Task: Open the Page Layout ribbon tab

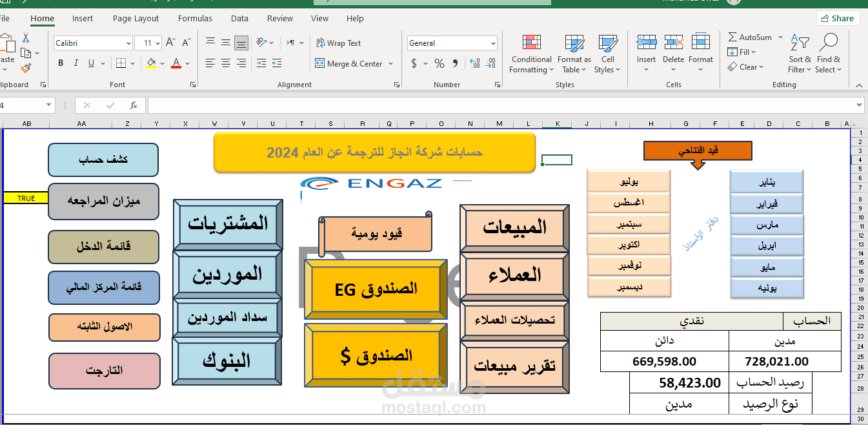Action: coord(136,19)
